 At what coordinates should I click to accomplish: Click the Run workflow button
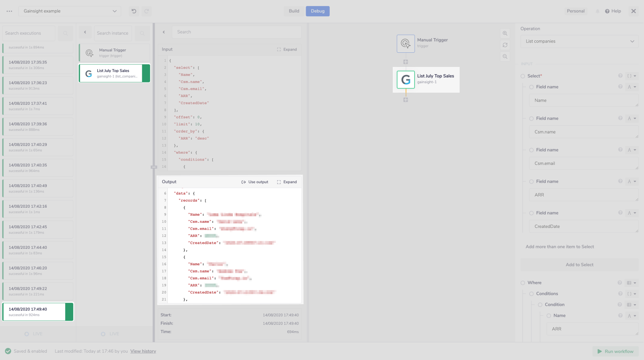point(615,351)
